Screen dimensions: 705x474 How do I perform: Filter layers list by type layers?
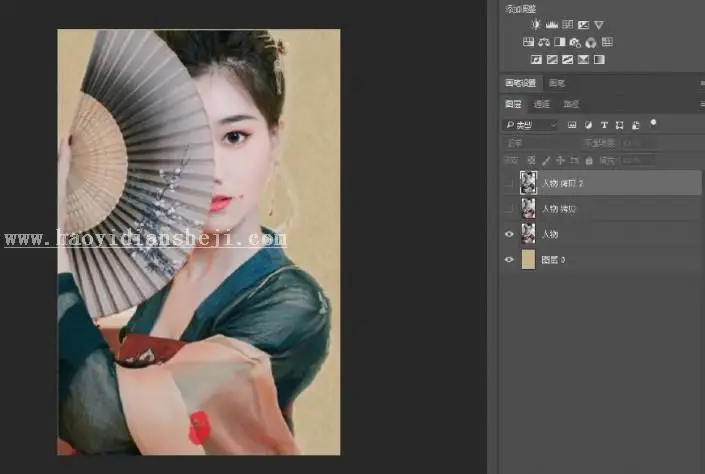tap(604, 125)
